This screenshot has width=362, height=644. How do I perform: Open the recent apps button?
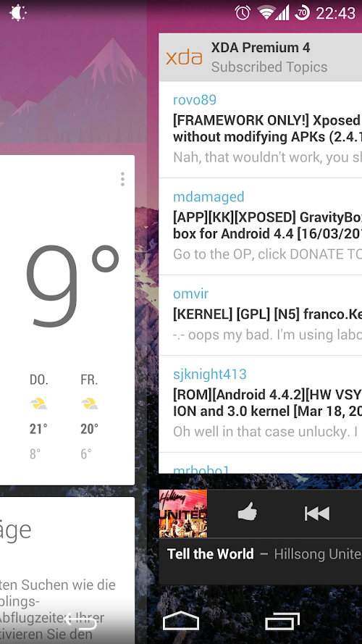[x=282, y=621]
